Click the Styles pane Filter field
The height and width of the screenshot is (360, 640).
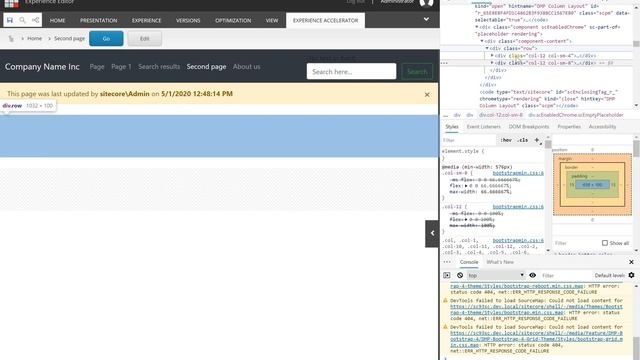click(469, 140)
